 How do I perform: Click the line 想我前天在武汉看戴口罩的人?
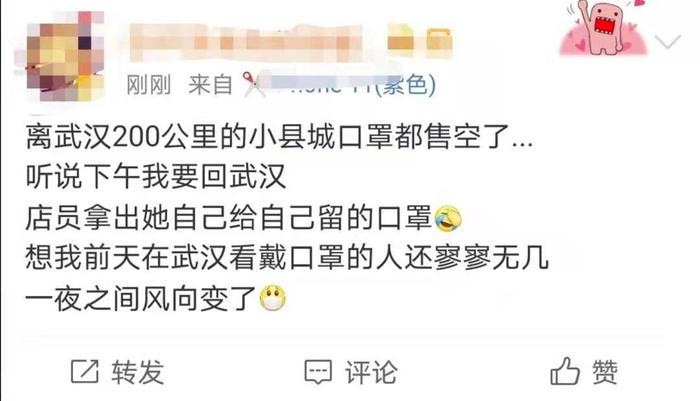287,258
